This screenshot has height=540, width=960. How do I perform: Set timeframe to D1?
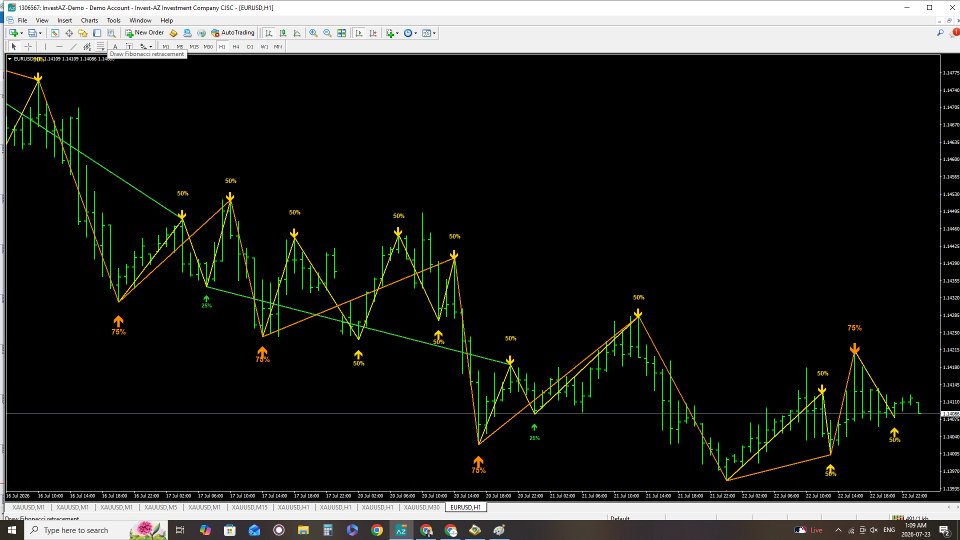(x=250, y=47)
